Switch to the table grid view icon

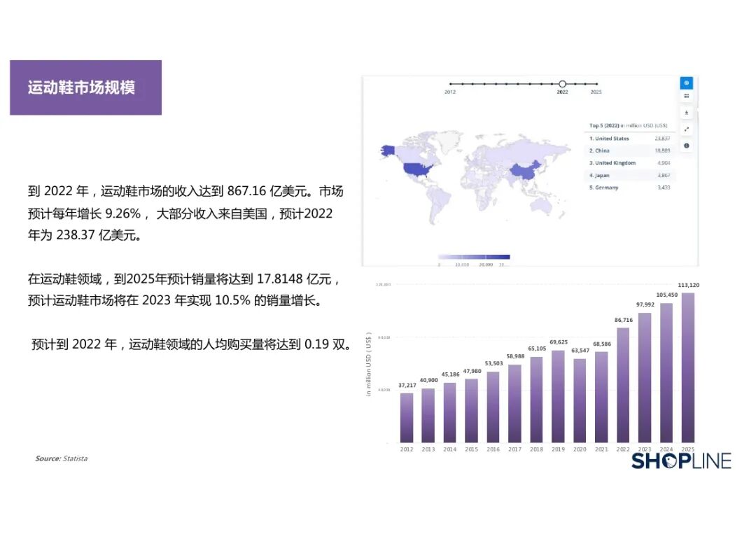click(687, 97)
